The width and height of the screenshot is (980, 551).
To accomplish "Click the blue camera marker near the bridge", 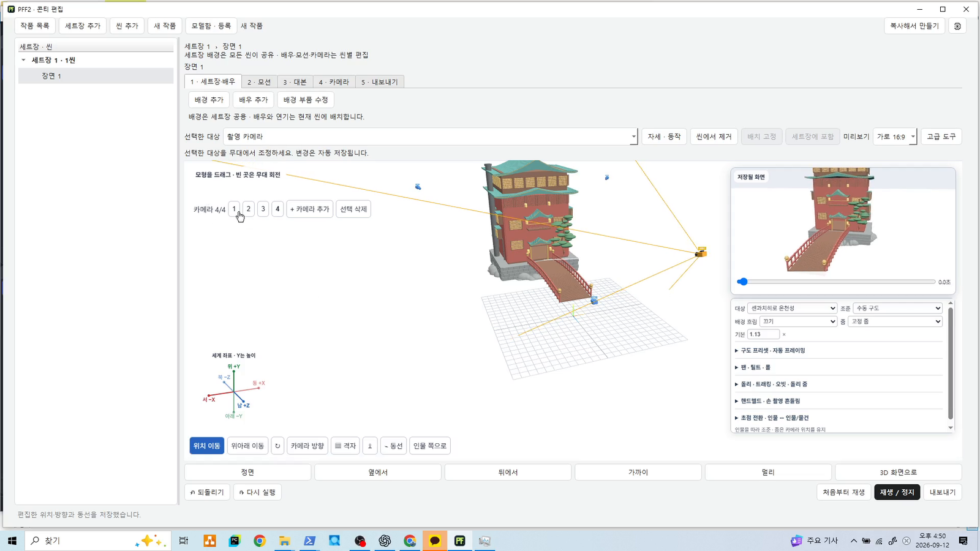I will [594, 301].
